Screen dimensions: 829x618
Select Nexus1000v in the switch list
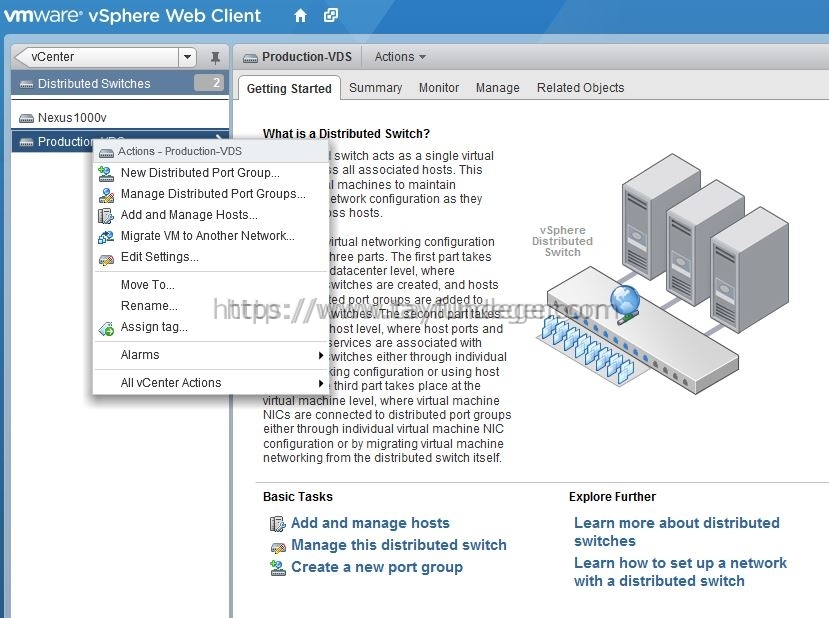(120, 117)
